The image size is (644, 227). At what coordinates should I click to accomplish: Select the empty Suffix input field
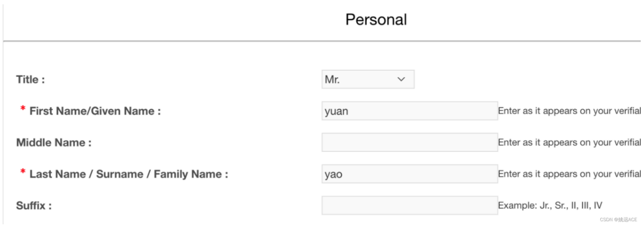[x=409, y=205]
